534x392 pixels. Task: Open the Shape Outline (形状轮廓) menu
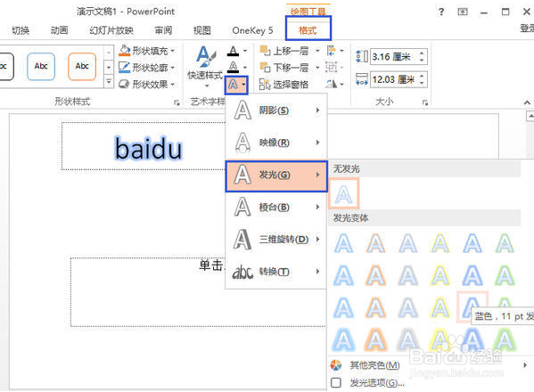pyautogui.click(x=147, y=68)
